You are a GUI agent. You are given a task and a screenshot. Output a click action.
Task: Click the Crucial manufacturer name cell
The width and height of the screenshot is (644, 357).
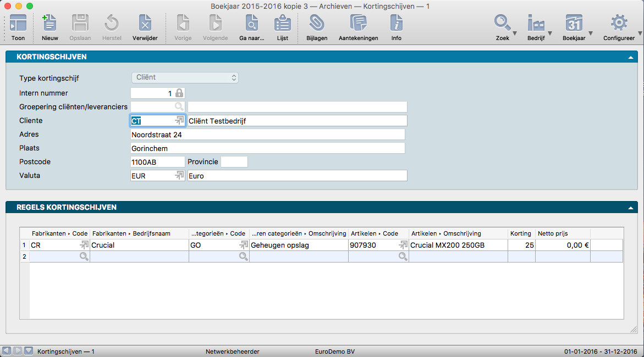[x=139, y=245]
